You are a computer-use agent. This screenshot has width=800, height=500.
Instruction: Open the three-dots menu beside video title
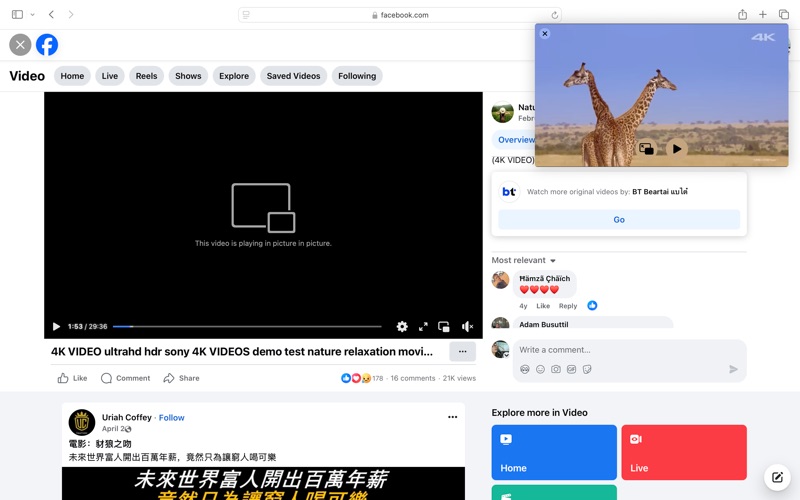click(x=462, y=352)
